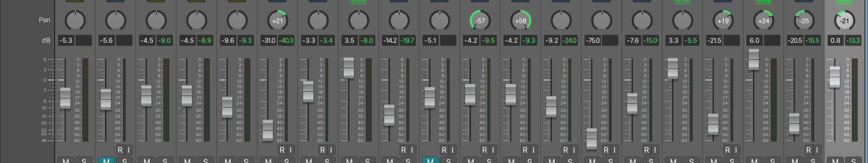
Task: Click the record enable R button on the -5.6 dB strip
Action: [x=120, y=150]
